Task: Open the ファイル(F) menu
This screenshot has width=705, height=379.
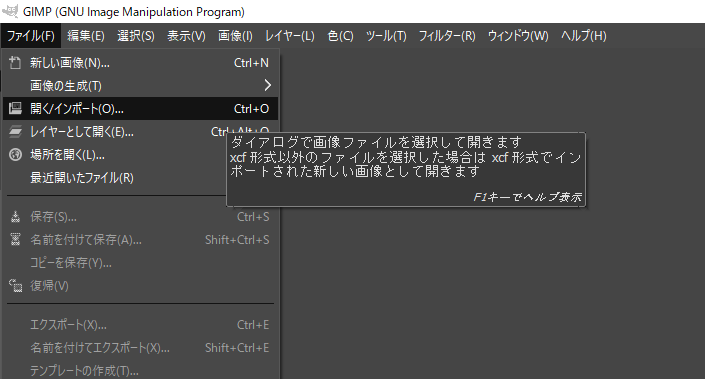Action: [31, 36]
